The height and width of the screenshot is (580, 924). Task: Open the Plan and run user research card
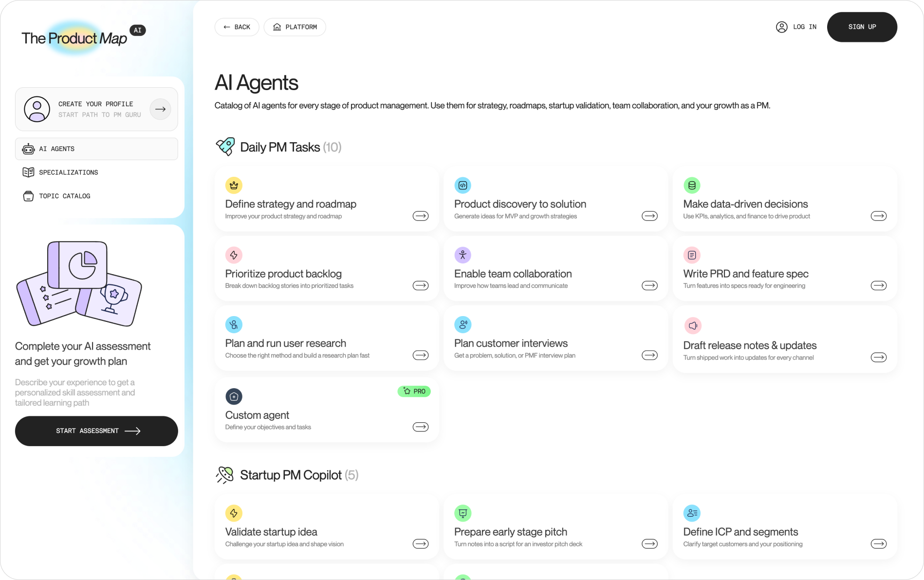tap(327, 339)
